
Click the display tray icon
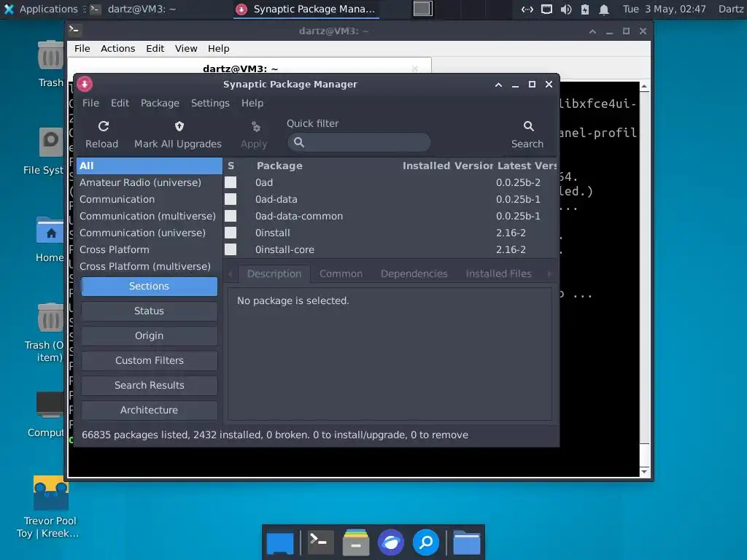pyautogui.click(x=546, y=9)
